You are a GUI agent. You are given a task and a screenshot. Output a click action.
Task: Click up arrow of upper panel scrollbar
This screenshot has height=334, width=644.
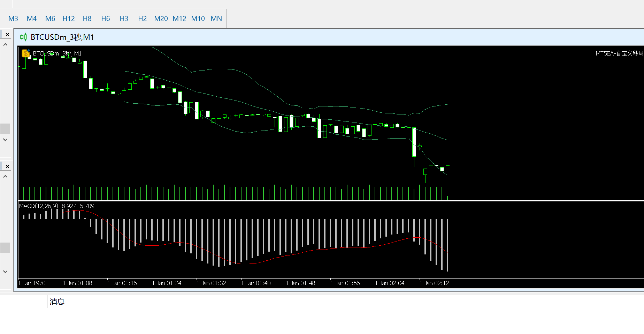pyautogui.click(x=5, y=45)
